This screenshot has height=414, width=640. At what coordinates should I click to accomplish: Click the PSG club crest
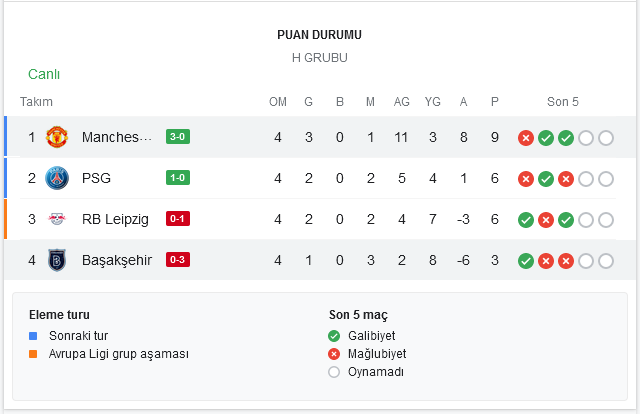pyautogui.click(x=57, y=178)
